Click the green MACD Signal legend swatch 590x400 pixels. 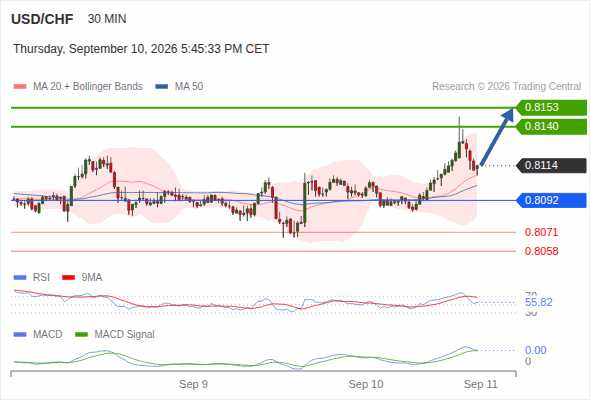coord(81,335)
